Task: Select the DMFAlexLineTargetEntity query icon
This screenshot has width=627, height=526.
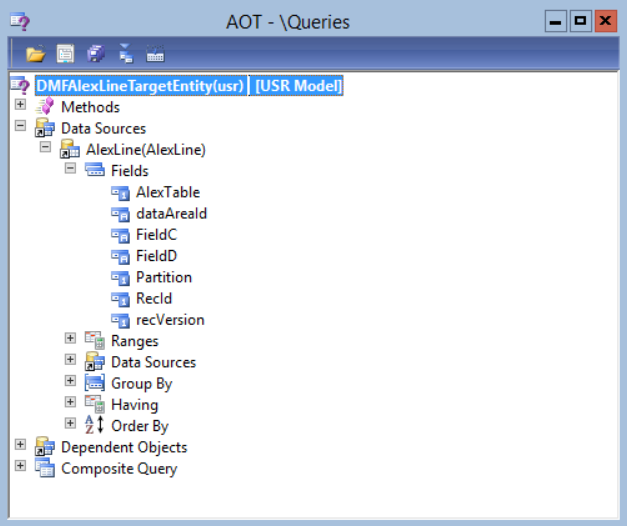Action: 20,85
